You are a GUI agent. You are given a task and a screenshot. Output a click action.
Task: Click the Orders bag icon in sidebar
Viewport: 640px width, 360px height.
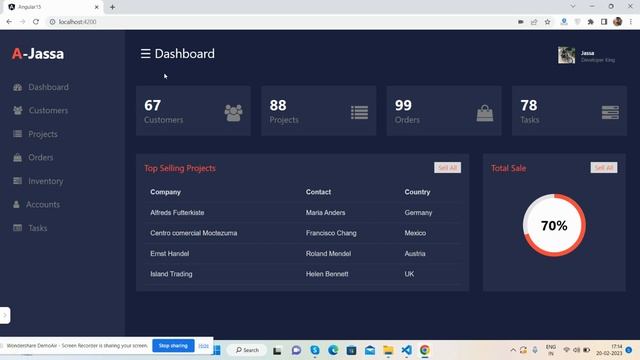click(18, 158)
